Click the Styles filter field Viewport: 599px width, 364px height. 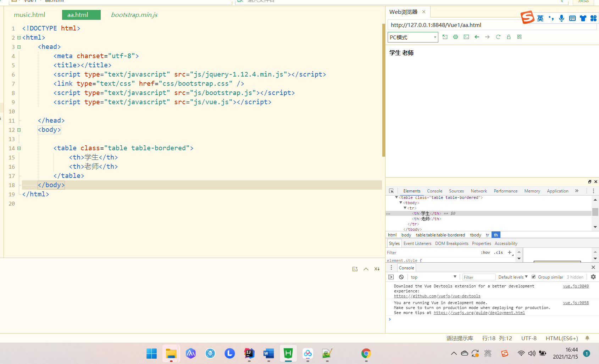tap(432, 252)
